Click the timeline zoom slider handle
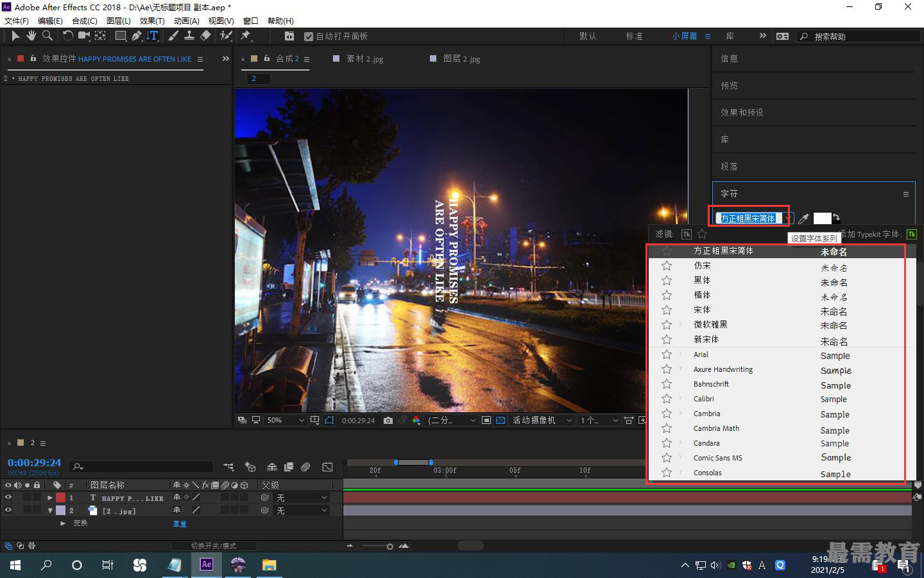 (x=389, y=547)
